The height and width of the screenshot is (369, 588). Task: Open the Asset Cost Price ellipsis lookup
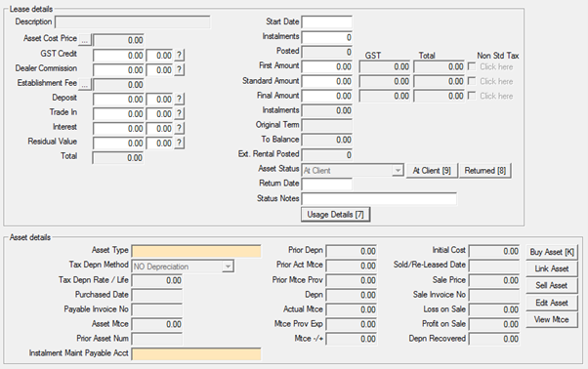point(85,40)
